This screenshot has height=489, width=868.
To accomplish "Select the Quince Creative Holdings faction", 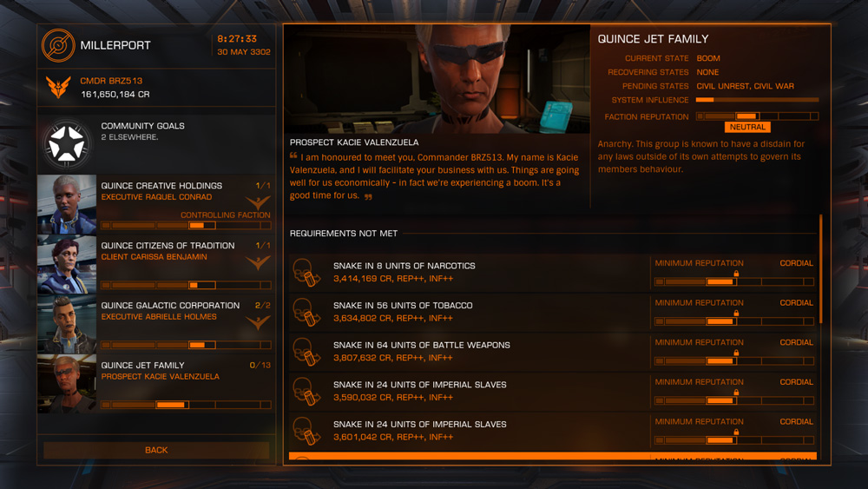I will pos(156,204).
